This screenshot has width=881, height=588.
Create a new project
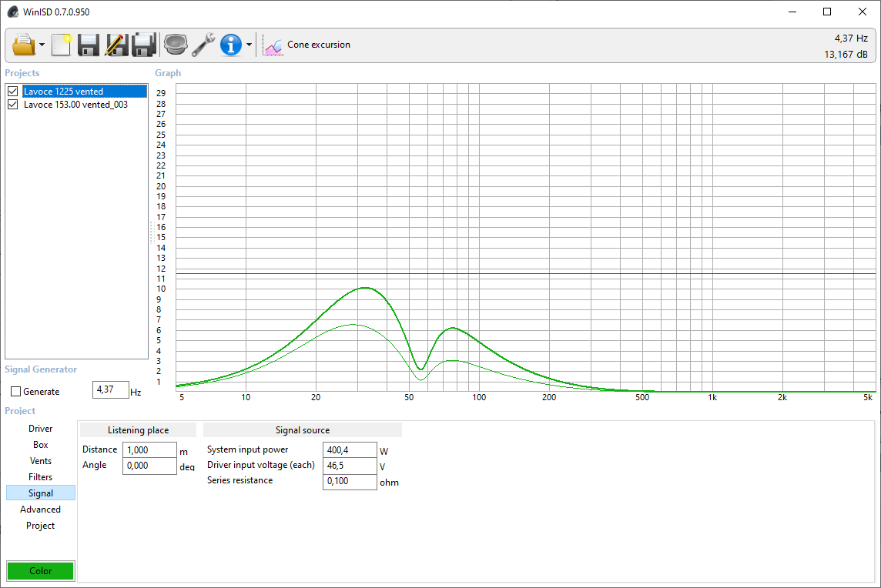point(62,45)
